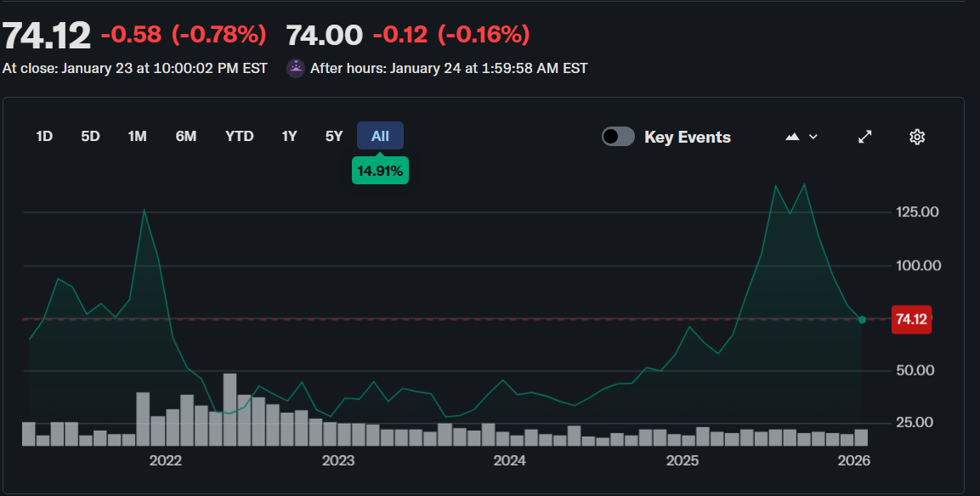980x496 pixels.
Task: Open chart settings gear
Action: (x=917, y=137)
